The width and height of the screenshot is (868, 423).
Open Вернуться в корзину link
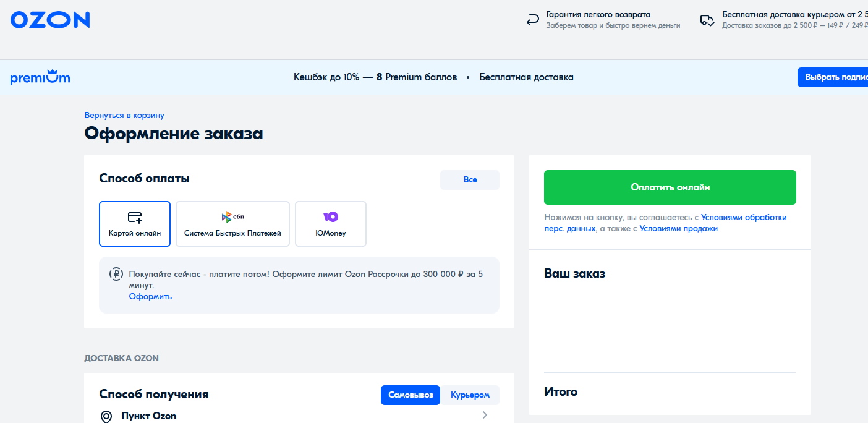coord(124,116)
